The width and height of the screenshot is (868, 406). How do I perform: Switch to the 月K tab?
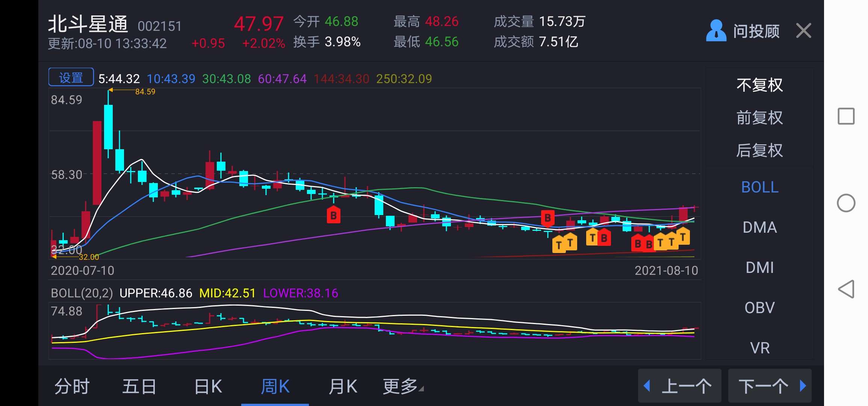343,386
